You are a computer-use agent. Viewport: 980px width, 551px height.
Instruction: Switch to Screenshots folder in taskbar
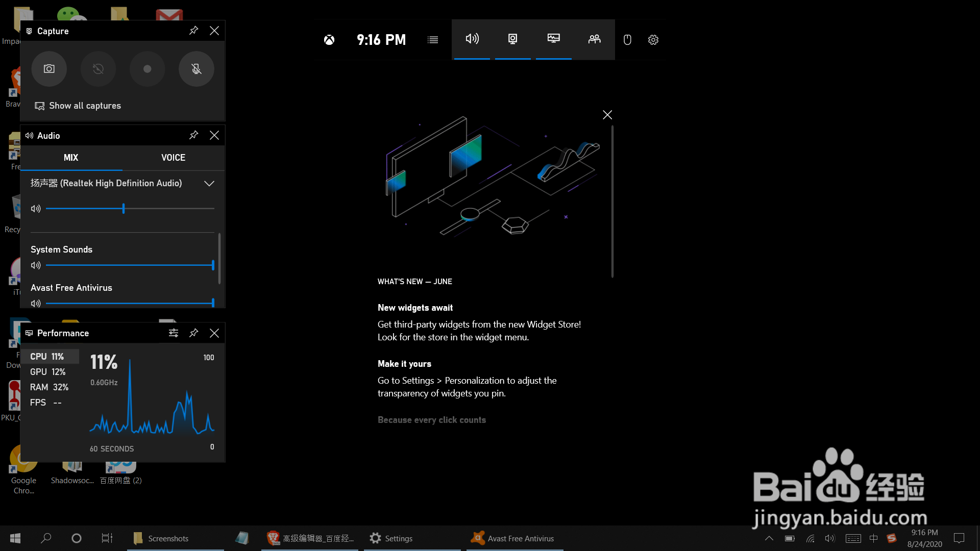click(x=176, y=538)
